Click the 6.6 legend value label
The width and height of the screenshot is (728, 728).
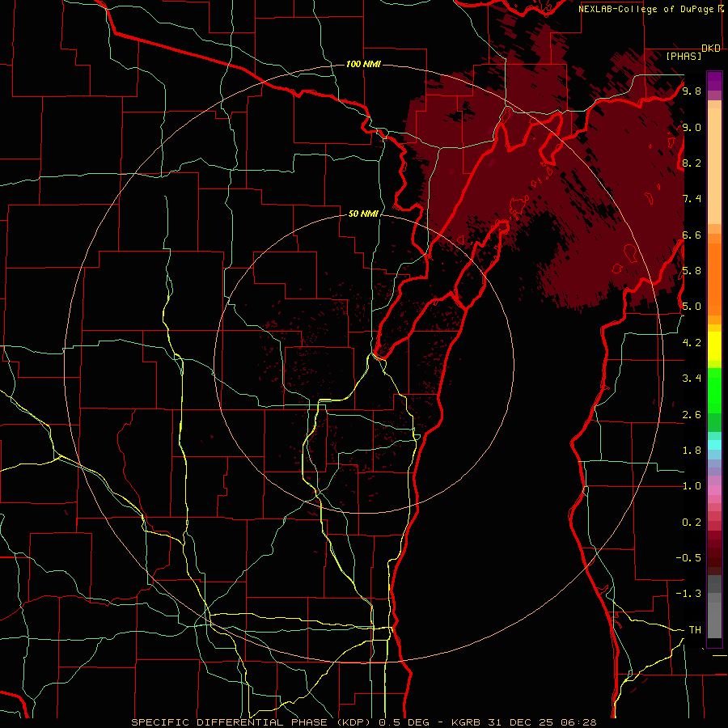692,235
